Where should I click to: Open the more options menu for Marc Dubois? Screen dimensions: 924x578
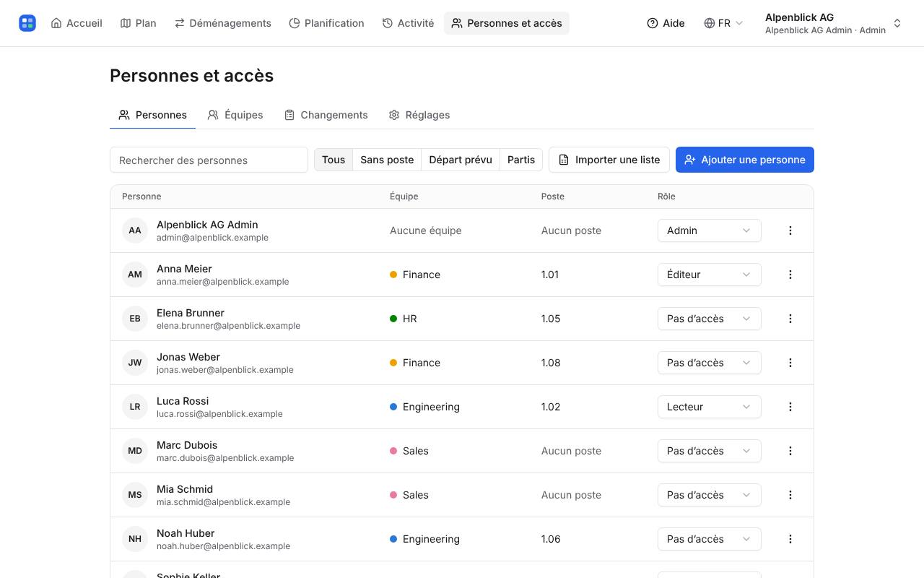pos(790,451)
